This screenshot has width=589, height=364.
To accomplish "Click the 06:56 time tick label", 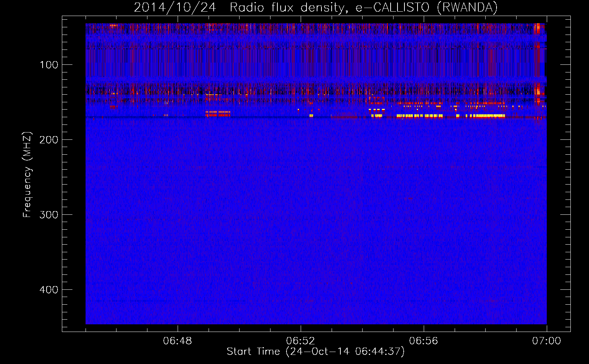I will (424, 341).
